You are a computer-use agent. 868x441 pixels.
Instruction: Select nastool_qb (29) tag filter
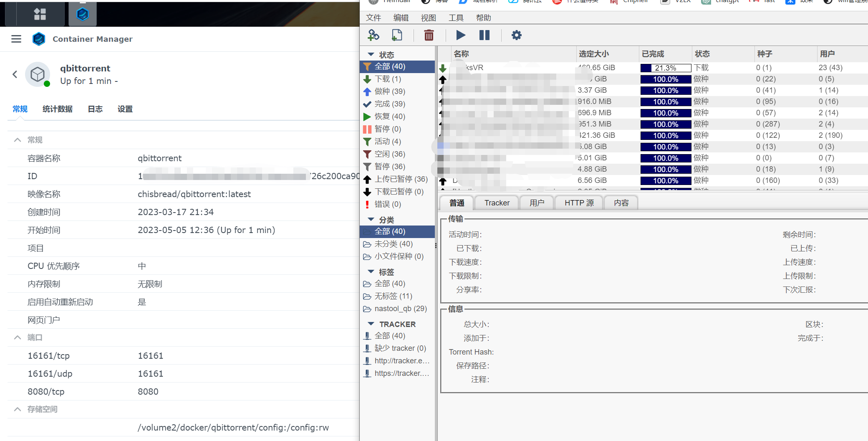(397, 309)
